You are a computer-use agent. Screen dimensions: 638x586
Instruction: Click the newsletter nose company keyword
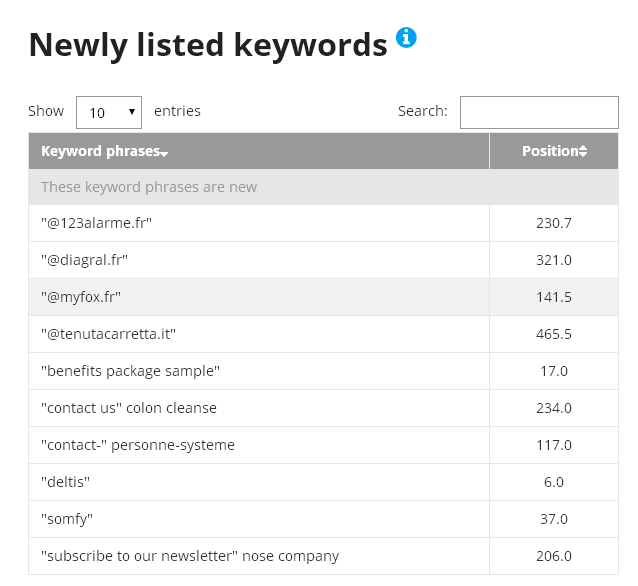(190, 556)
